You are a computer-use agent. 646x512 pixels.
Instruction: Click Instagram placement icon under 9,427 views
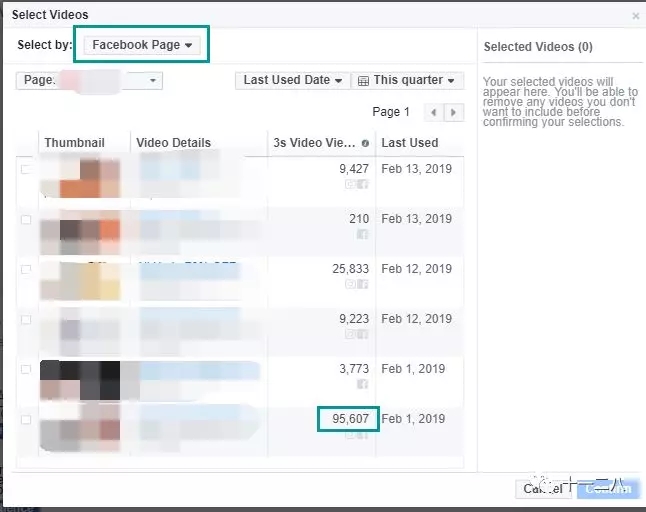(x=350, y=184)
